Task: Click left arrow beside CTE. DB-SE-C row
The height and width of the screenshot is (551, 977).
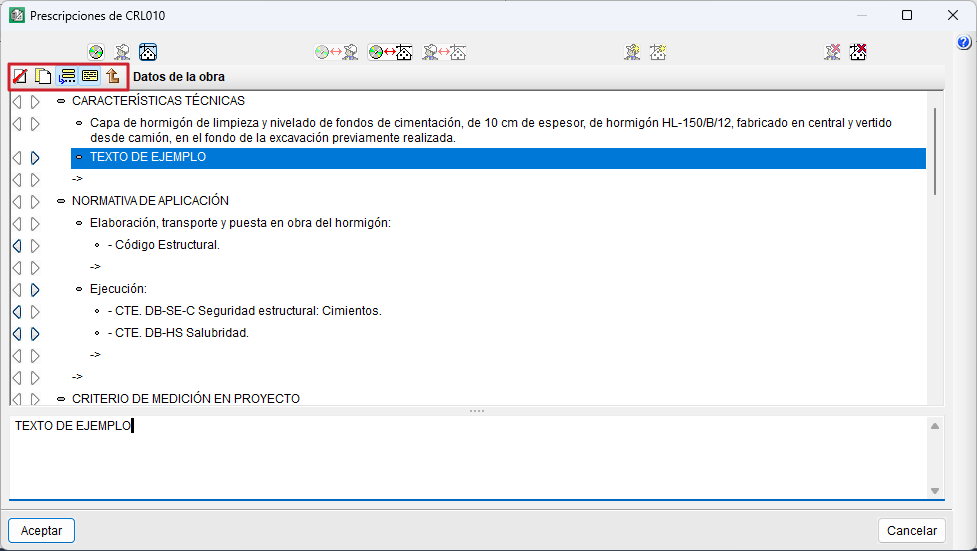Action: (x=17, y=312)
